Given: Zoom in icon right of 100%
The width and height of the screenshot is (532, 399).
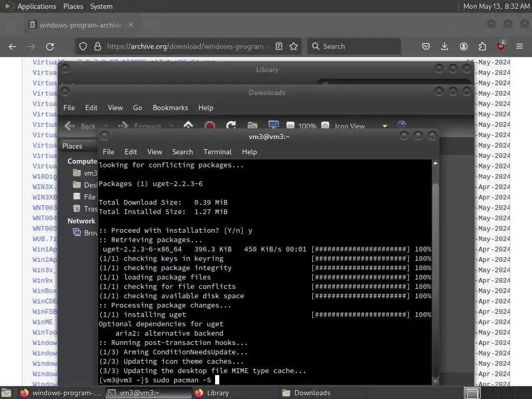Looking at the screenshot, I should (x=325, y=125).
